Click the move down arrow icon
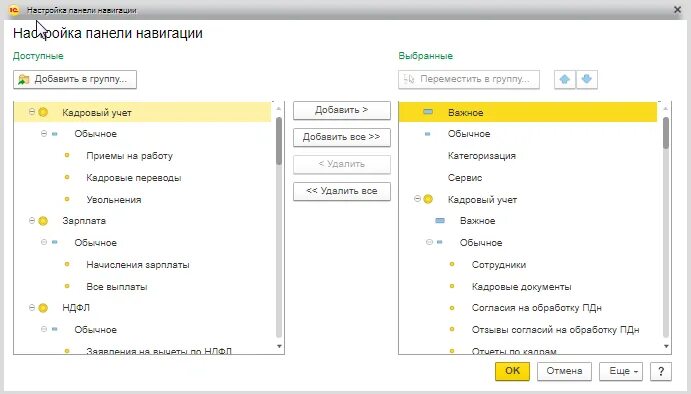The image size is (691, 394). pos(587,79)
